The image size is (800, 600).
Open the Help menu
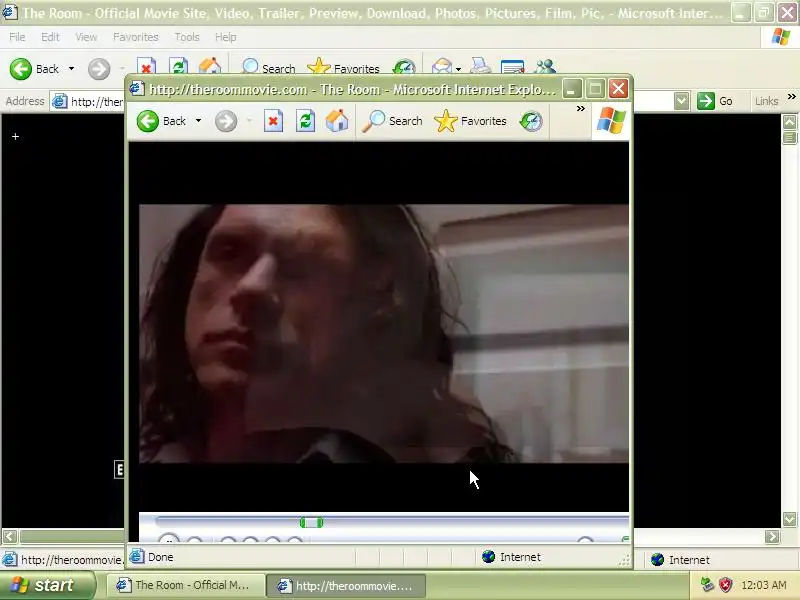[226, 37]
